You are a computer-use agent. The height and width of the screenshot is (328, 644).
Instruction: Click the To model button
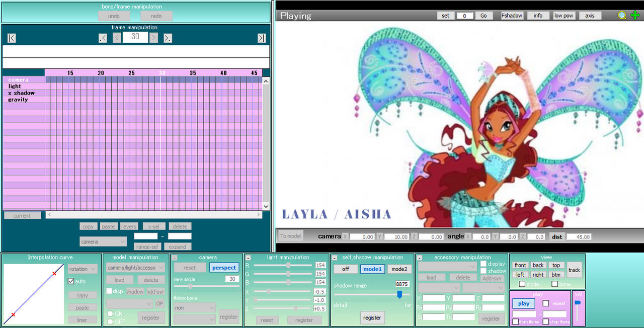291,236
